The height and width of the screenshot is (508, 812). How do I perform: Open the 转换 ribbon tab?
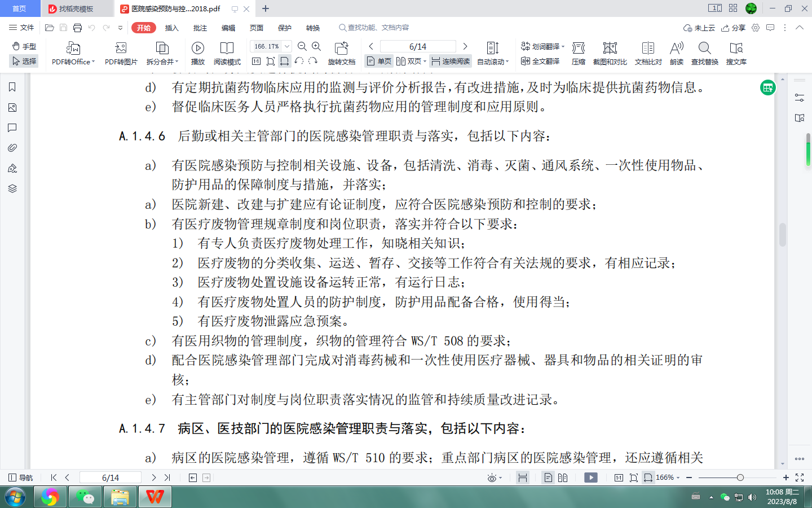pos(312,28)
